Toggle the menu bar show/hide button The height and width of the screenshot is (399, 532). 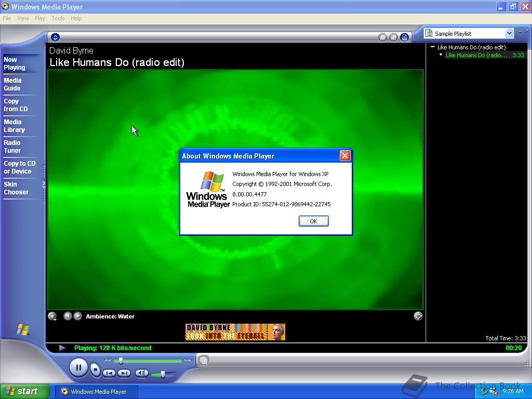pyautogui.click(x=55, y=37)
